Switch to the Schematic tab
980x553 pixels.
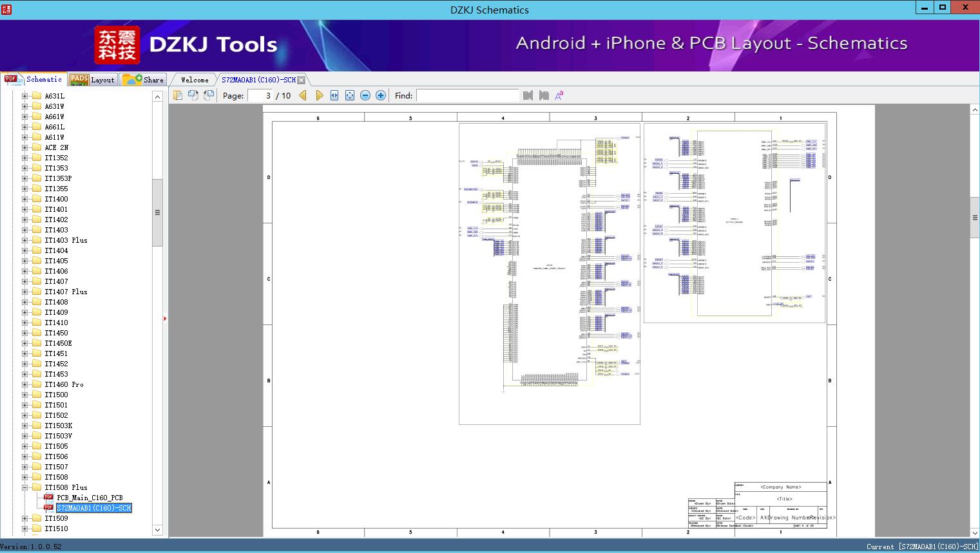(x=34, y=79)
